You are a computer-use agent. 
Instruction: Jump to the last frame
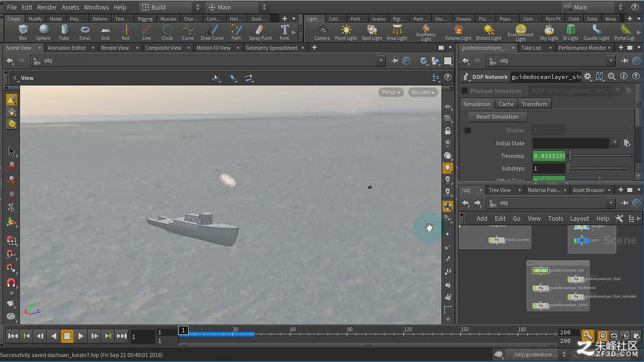[x=121, y=336]
